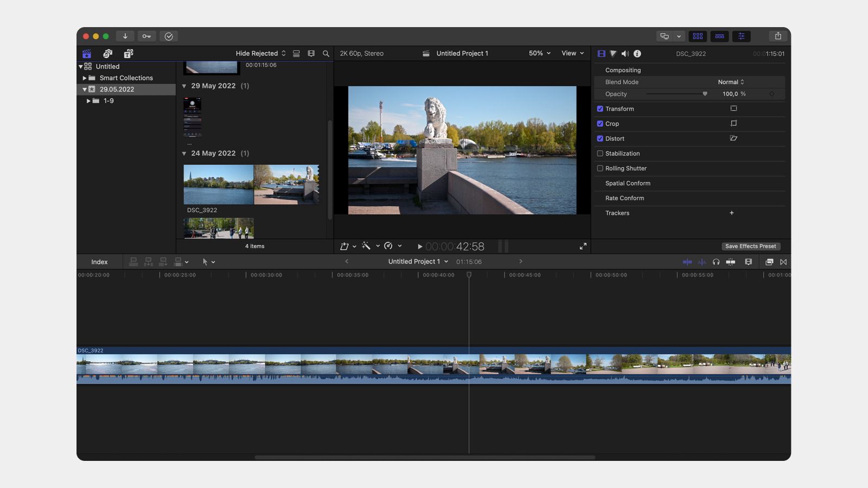Open the Select tool popup
868x488 pixels.
click(x=209, y=262)
